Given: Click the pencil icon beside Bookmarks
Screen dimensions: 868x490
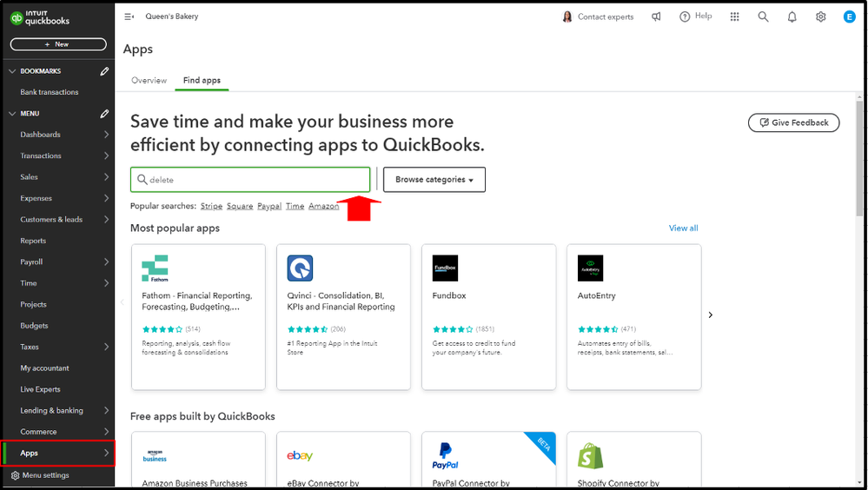Looking at the screenshot, I should coord(104,71).
